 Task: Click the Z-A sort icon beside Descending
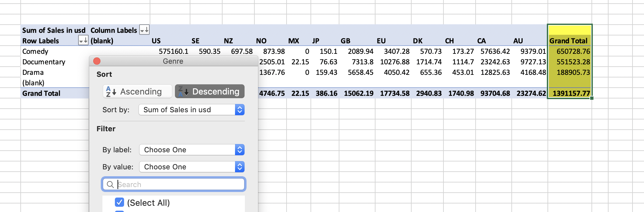pyautogui.click(x=183, y=92)
